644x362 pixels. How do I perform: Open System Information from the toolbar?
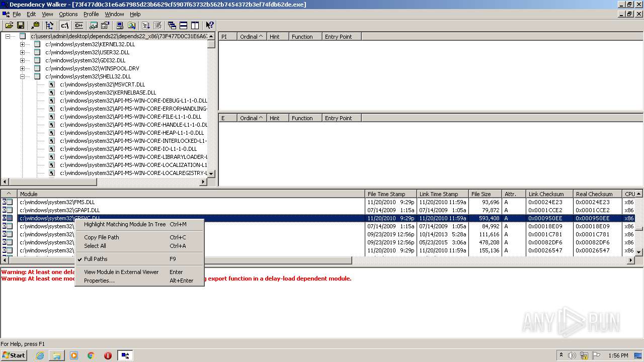point(120,25)
